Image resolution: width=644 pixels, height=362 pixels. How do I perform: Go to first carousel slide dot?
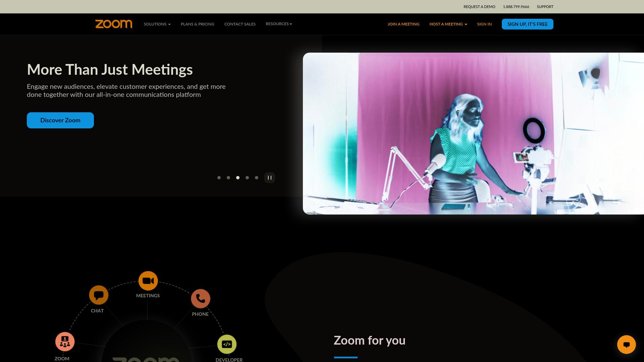point(219,178)
